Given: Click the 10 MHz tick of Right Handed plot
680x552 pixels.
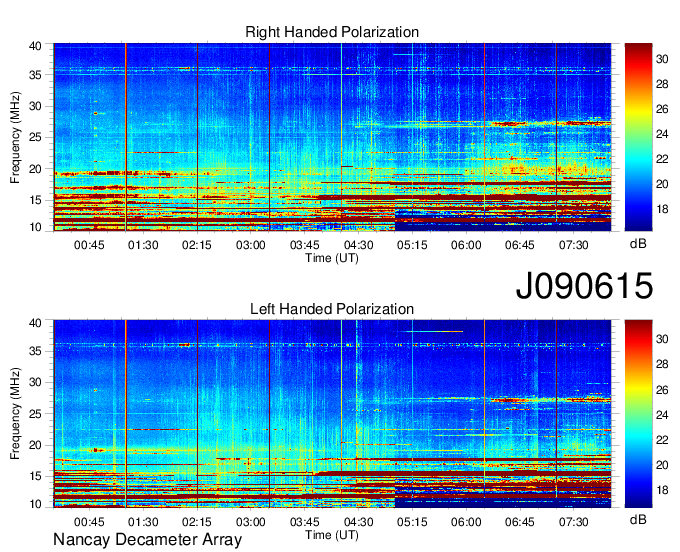Looking at the screenshot, I should pyautogui.click(x=35, y=227).
